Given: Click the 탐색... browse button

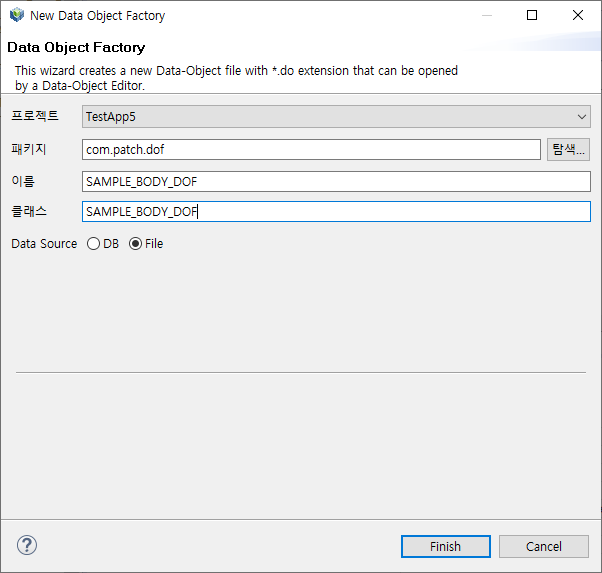Looking at the screenshot, I should click(x=568, y=149).
